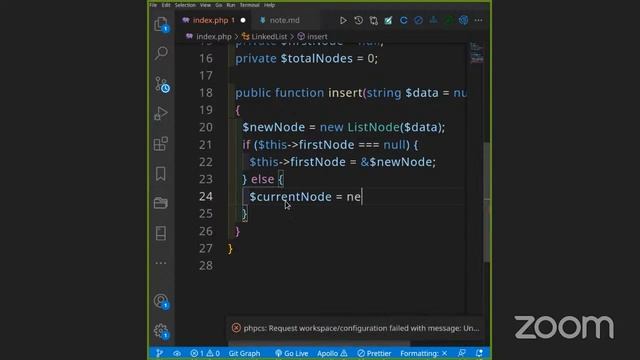Click index.php in the breadcrumb

[x=213, y=36]
